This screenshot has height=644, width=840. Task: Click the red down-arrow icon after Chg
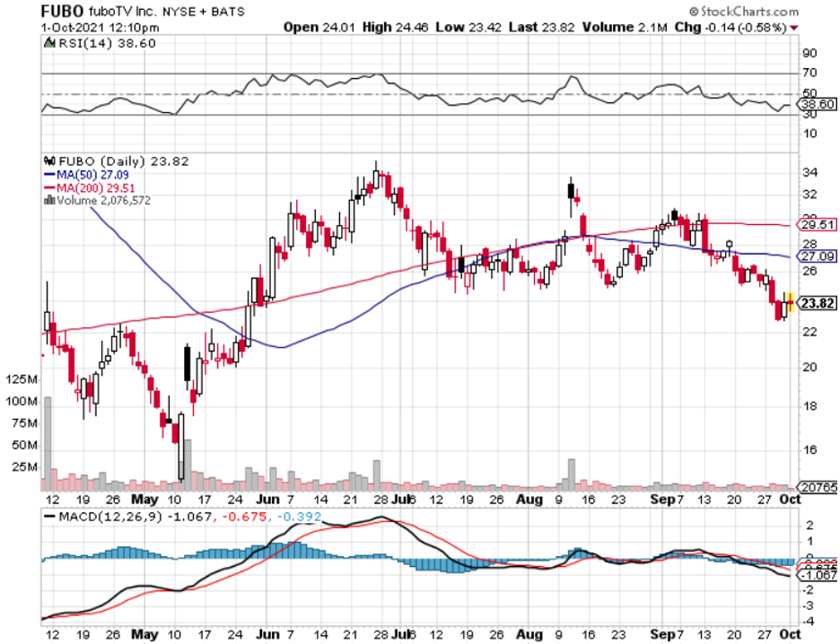[x=794, y=28]
